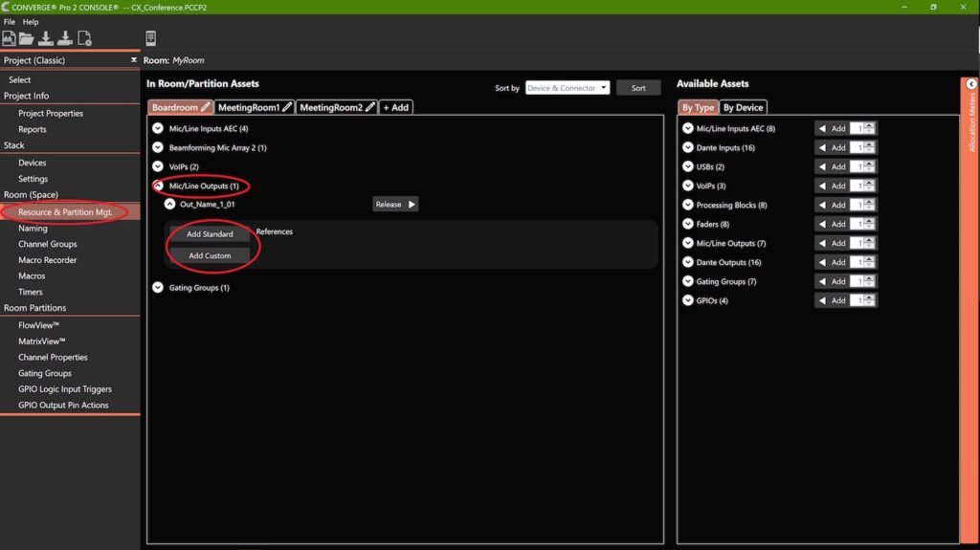Edit MeetingRoom1 name via pencil icon
This screenshot has width=980, height=550.
click(x=287, y=107)
